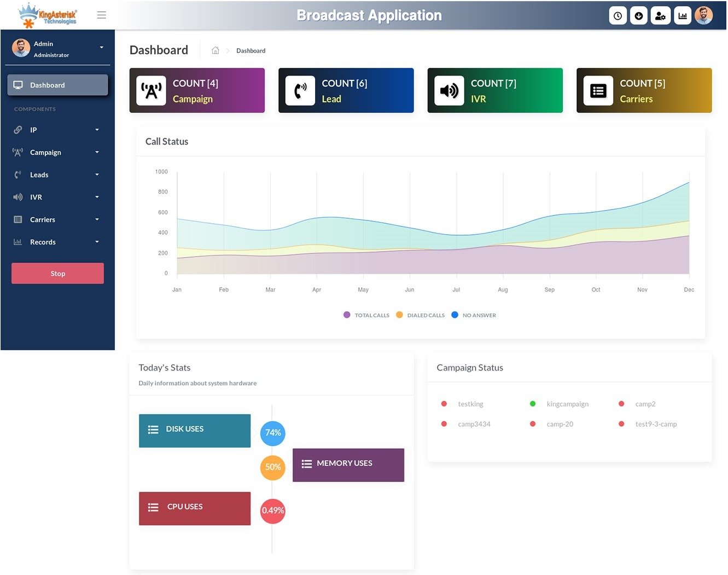Open the Admin Administrator account dropdown
The image size is (728, 575).
point(57,48)
